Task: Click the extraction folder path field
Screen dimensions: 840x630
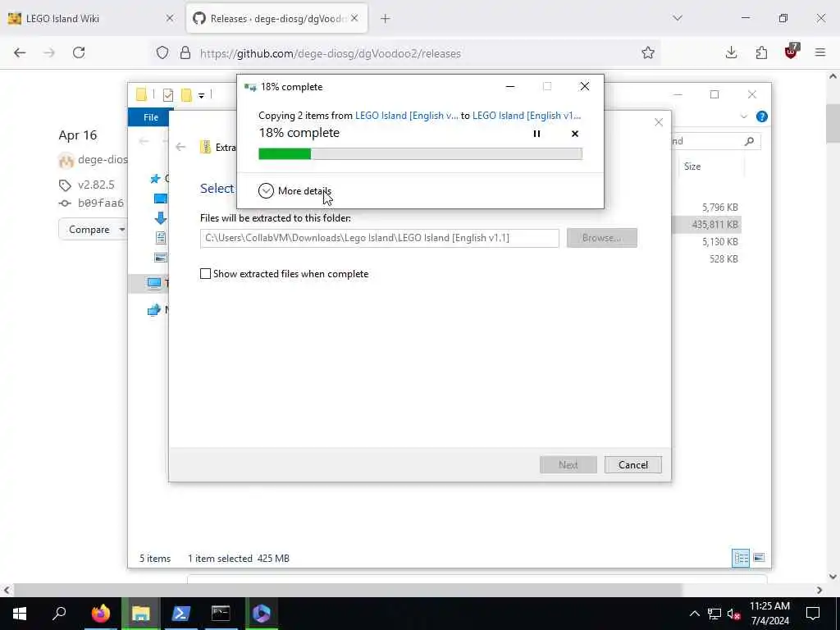Action: click(379, 238)
